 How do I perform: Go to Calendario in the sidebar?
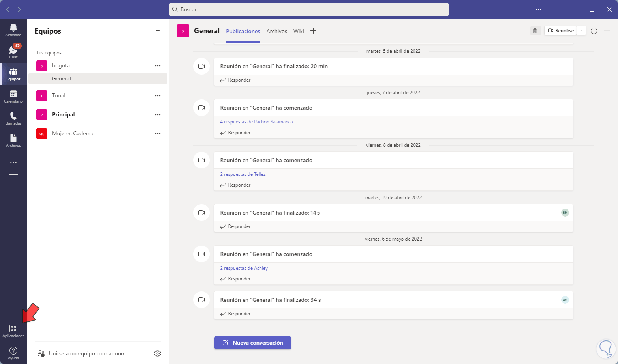13,96
